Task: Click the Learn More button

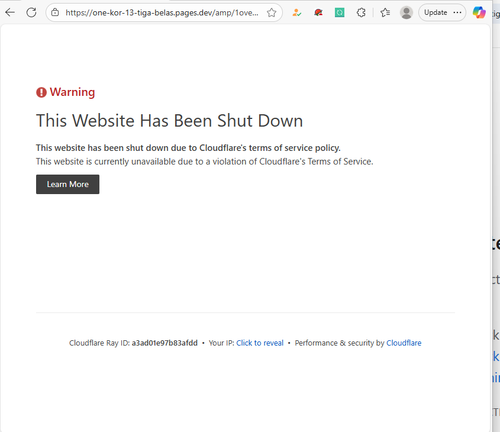Action: pyautogui.click(x=68, y=184)
